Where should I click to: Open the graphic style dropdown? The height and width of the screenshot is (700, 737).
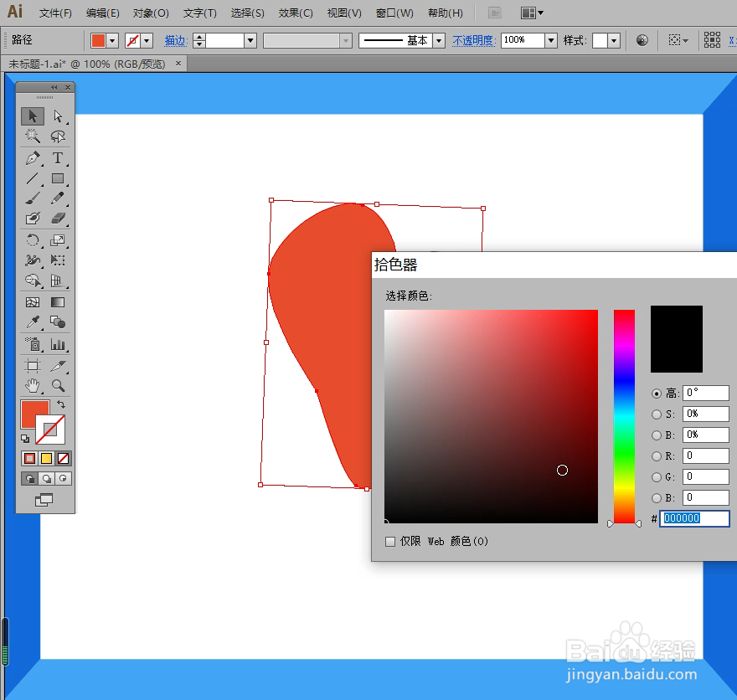[x=613, y=41]
